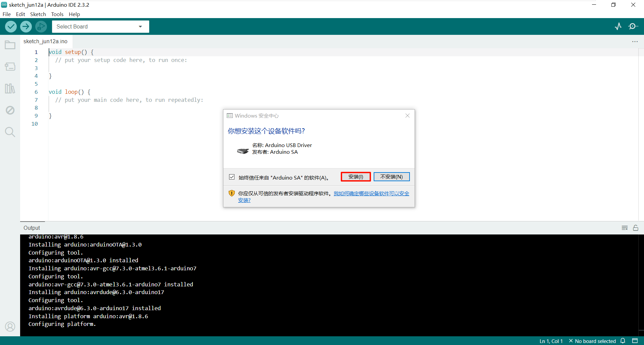Click the user account profile icon
Screen dimensions: 644x345
pyautogui.click(x=10, y=326)
